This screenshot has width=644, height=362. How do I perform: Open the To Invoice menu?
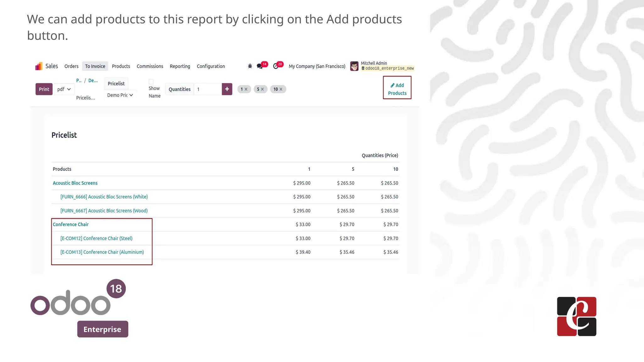click(x=95, y=66)
